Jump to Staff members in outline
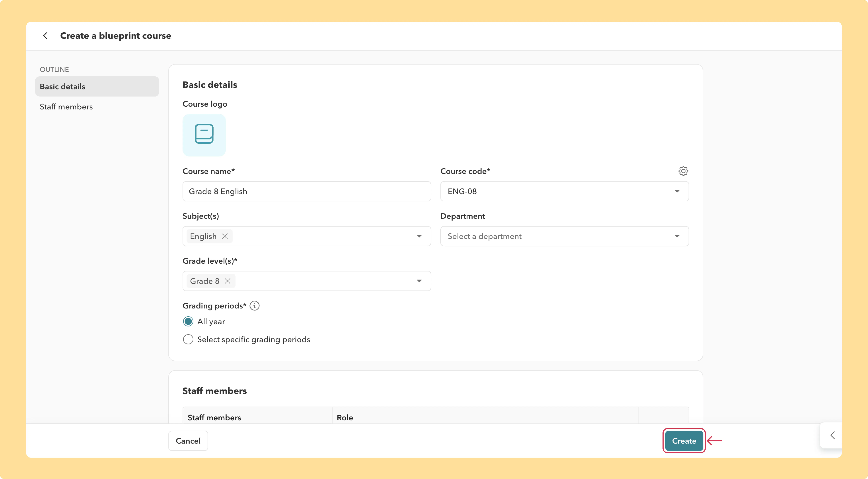 (97, 107)
